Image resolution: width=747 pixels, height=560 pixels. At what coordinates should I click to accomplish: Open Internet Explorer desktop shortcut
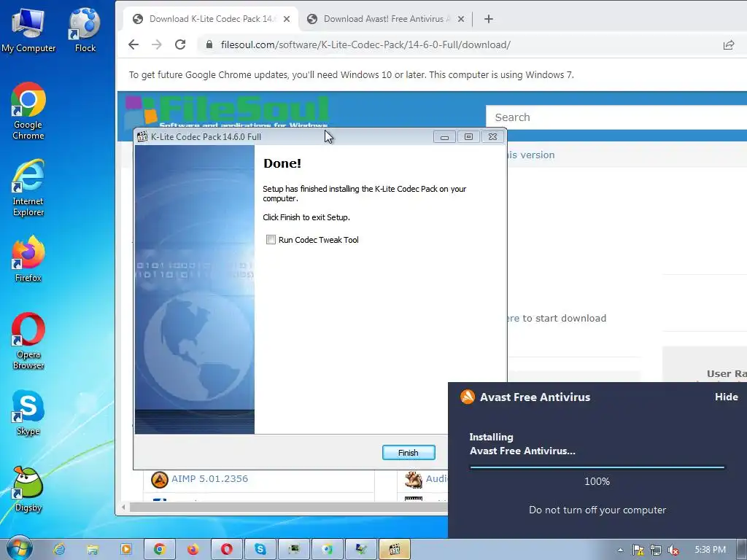(x=28, y=188)
